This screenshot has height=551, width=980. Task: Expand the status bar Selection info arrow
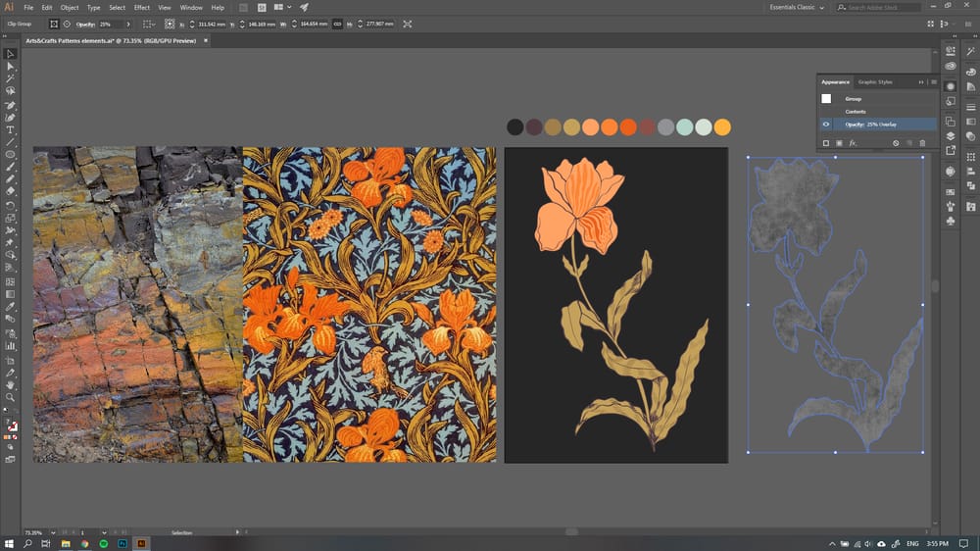tap(237, 532)
